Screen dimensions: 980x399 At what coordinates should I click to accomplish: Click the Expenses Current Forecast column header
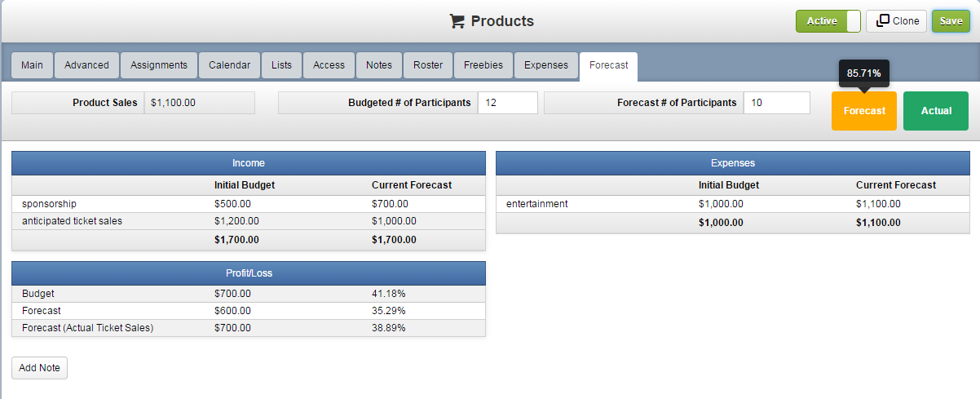click(896, 185)
